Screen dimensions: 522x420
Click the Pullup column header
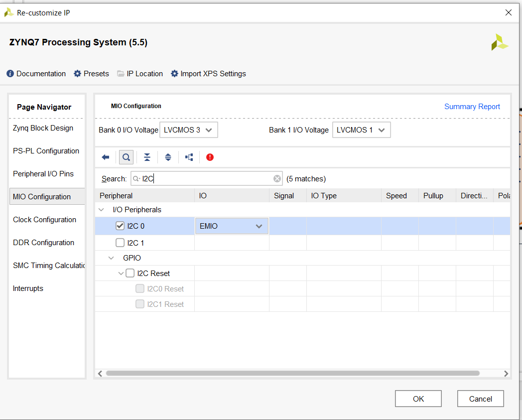click(437, 195)
